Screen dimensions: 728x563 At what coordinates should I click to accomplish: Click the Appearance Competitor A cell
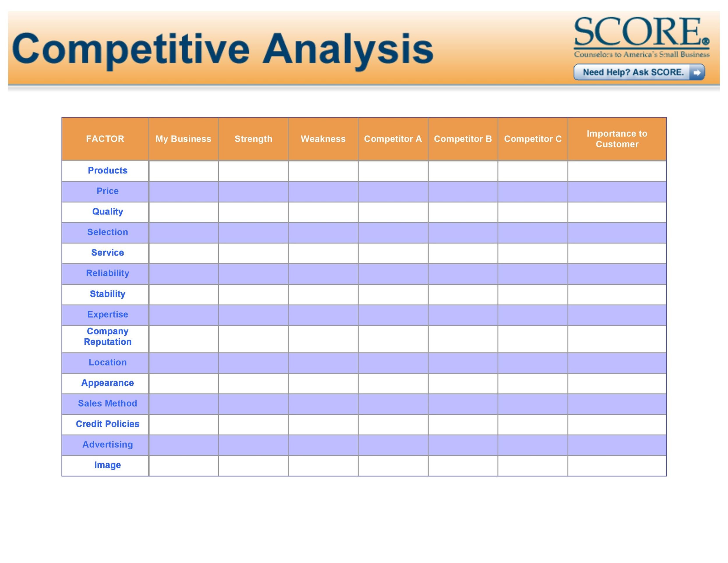point(393,383)
